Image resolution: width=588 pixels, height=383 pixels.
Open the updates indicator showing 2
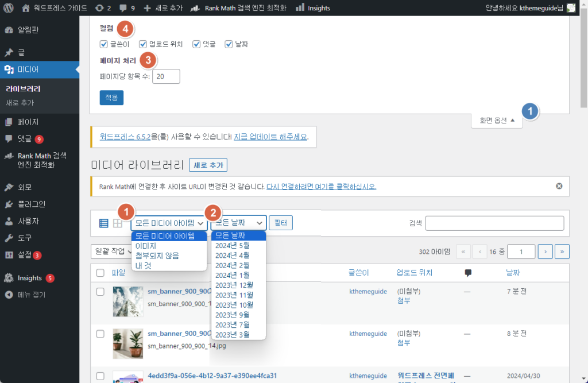(x=103, y=8)
